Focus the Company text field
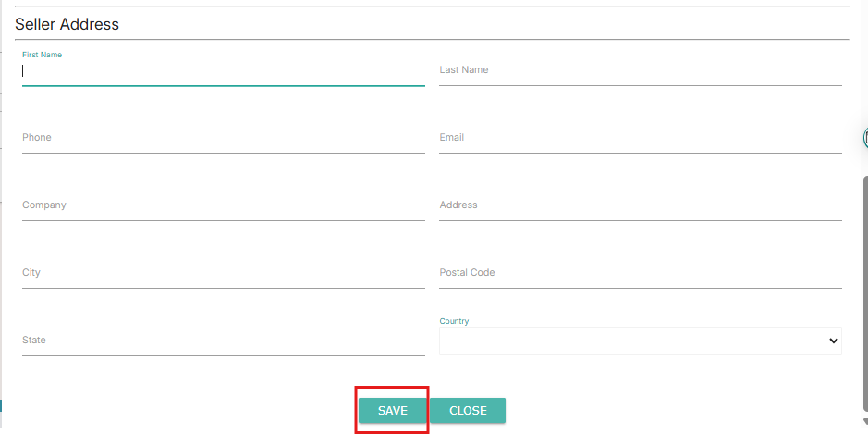 coord(223,205)
